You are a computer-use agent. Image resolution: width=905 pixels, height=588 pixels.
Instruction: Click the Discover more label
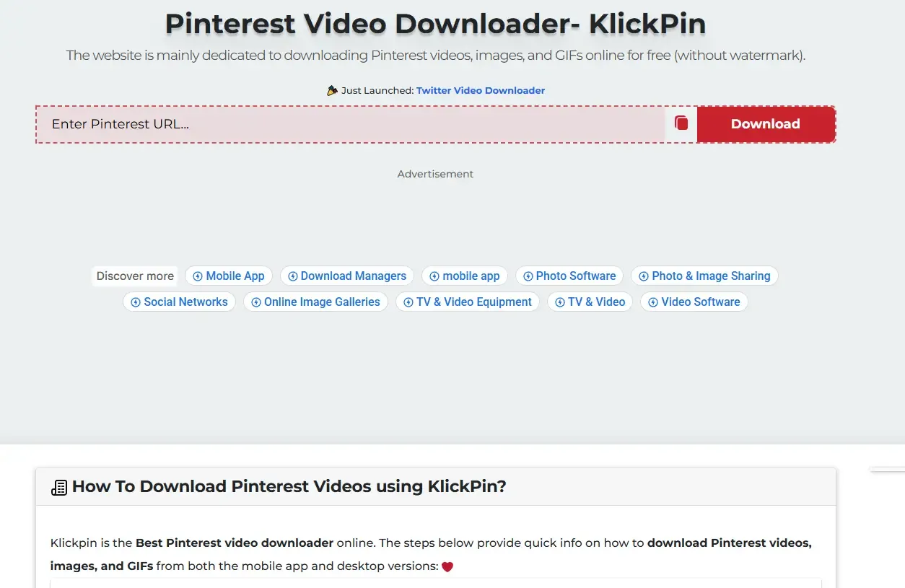pos(134,276)
